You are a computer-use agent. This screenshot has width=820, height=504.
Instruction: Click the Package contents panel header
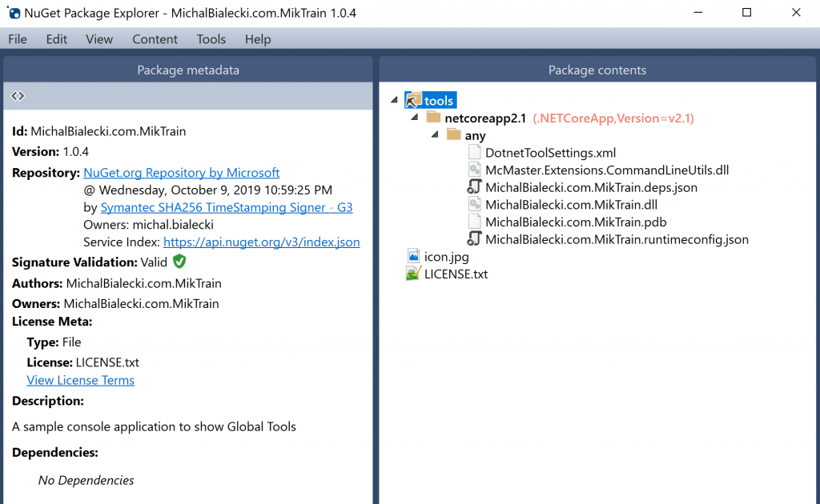point(597,70)
